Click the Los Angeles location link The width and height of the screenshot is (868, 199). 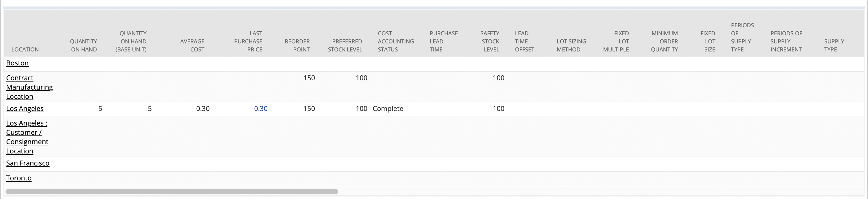(24, 108)
